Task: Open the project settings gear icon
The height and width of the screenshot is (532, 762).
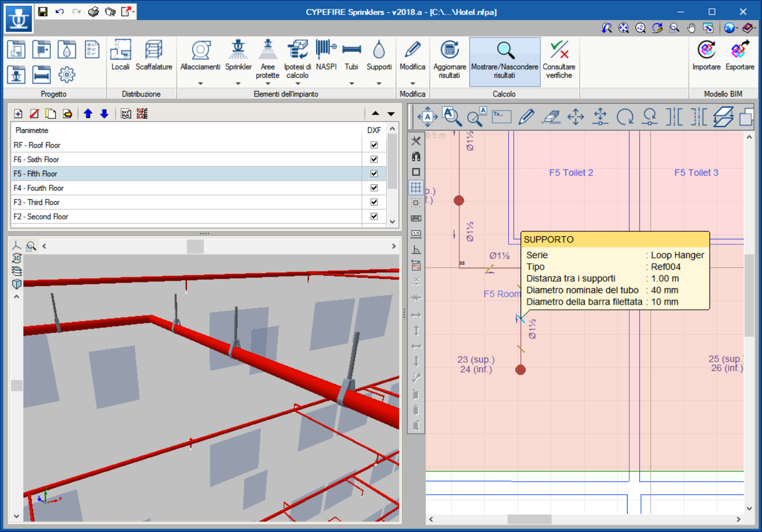Action: point(66,75)
